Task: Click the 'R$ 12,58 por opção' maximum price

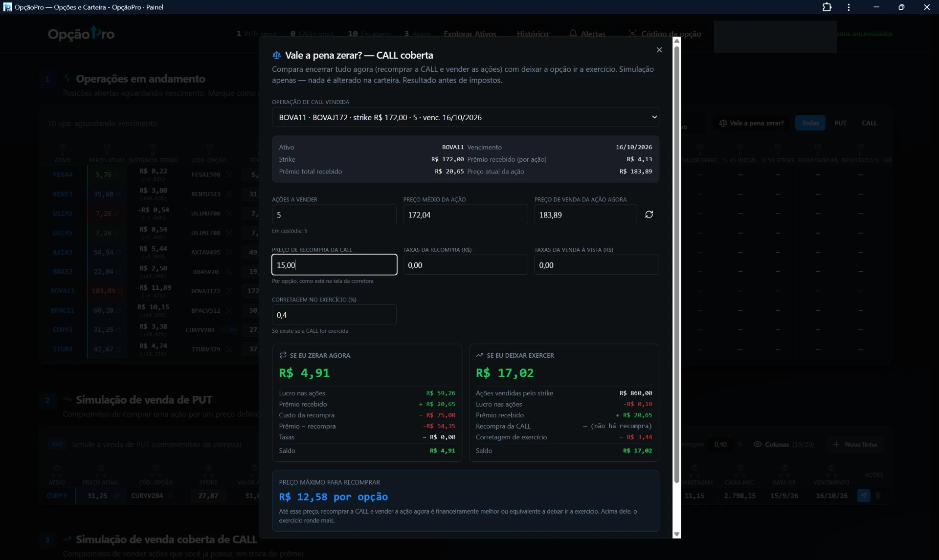Action: point(334,497)
